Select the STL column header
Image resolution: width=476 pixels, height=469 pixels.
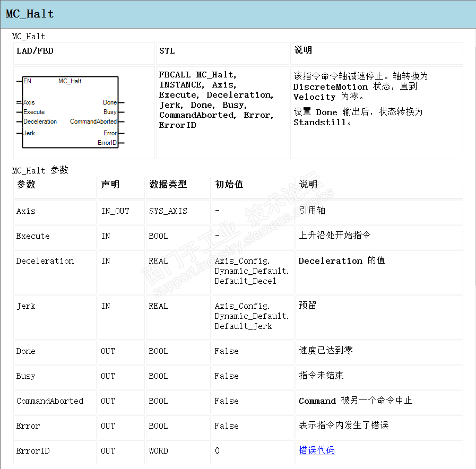pos(222,54)
